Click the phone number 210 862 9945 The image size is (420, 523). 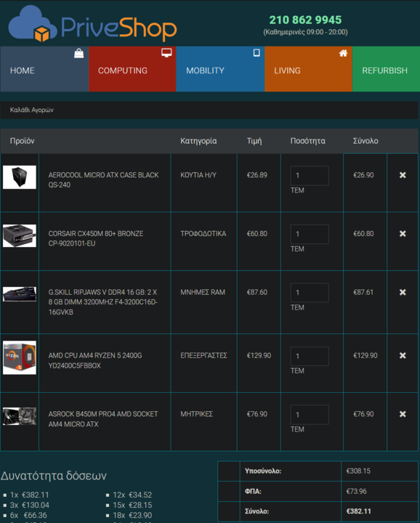click(x=305, y=20)
